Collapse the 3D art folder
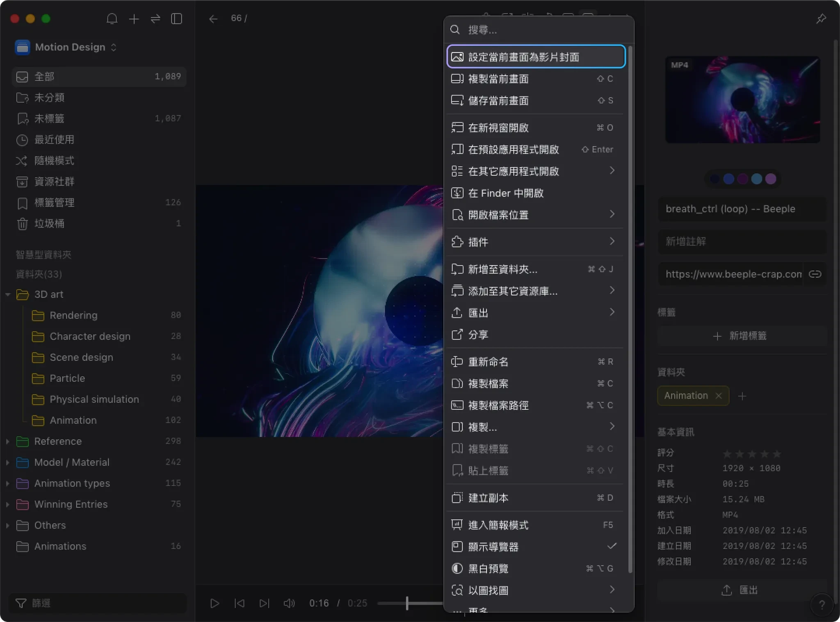840x622 pixels. (8, 294)
